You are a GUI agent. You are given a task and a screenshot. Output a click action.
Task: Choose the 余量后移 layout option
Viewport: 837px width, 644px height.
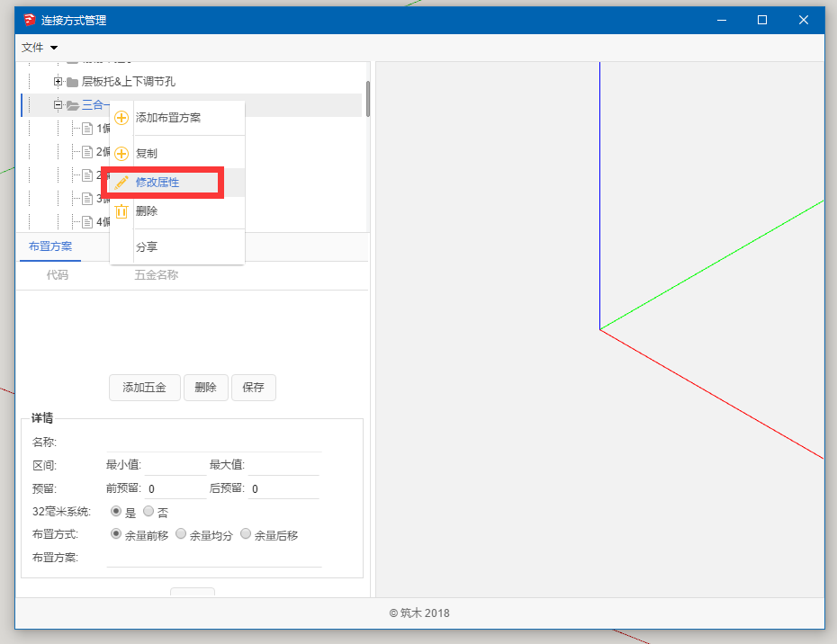pos(246,534)
